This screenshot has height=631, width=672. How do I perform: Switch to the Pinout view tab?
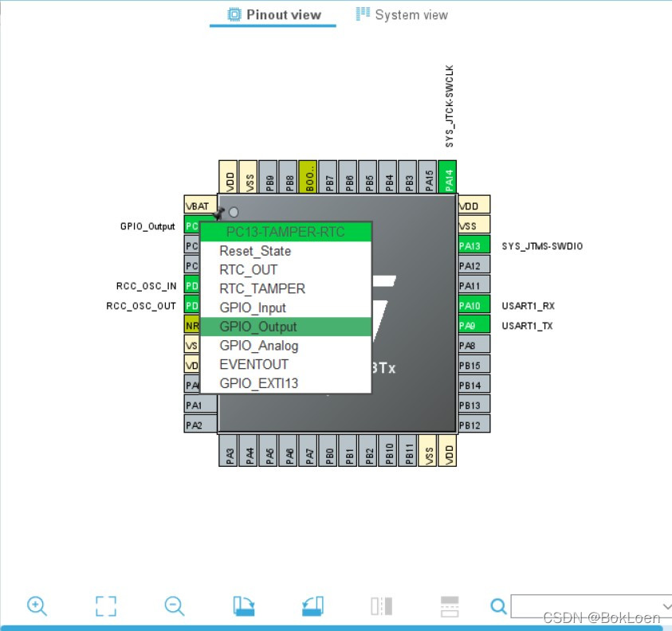coord(273,15)
